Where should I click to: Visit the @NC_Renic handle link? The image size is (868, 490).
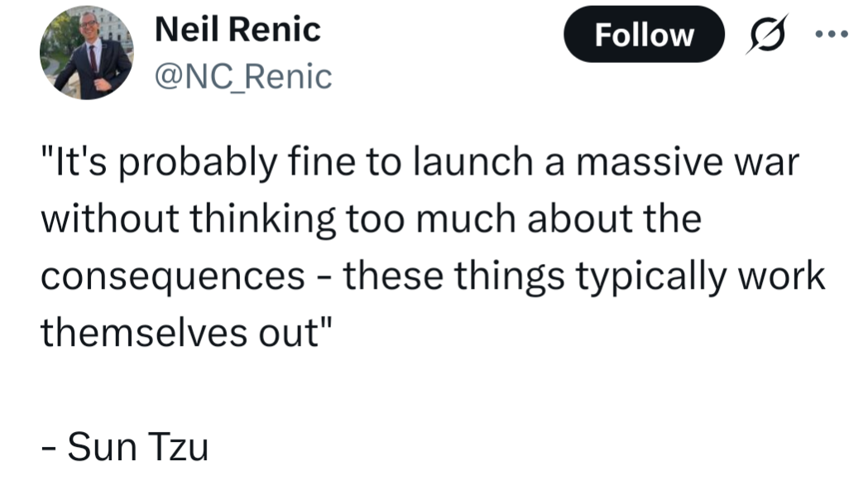pyautogui.click(x=243, y=77)
